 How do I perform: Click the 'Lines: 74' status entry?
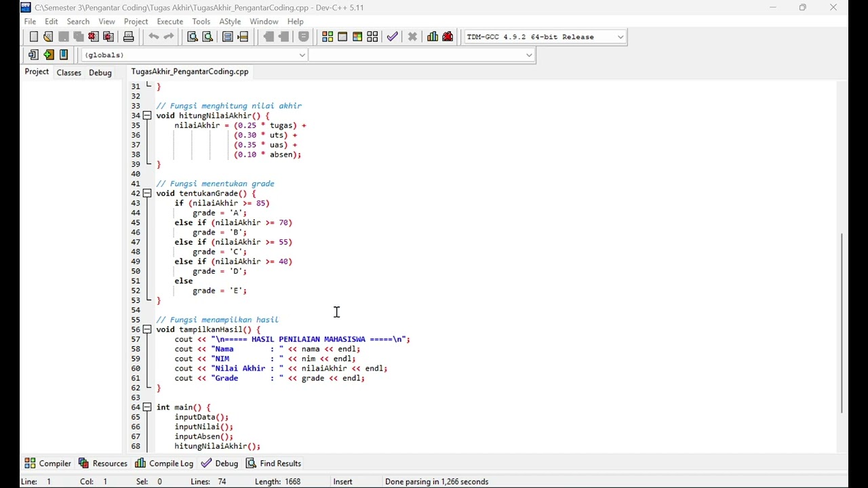[208, 482]
